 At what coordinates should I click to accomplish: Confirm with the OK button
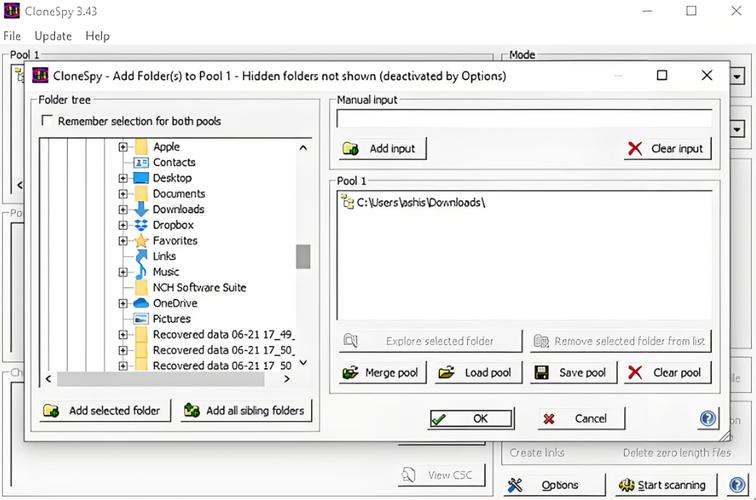click(471, 419)
